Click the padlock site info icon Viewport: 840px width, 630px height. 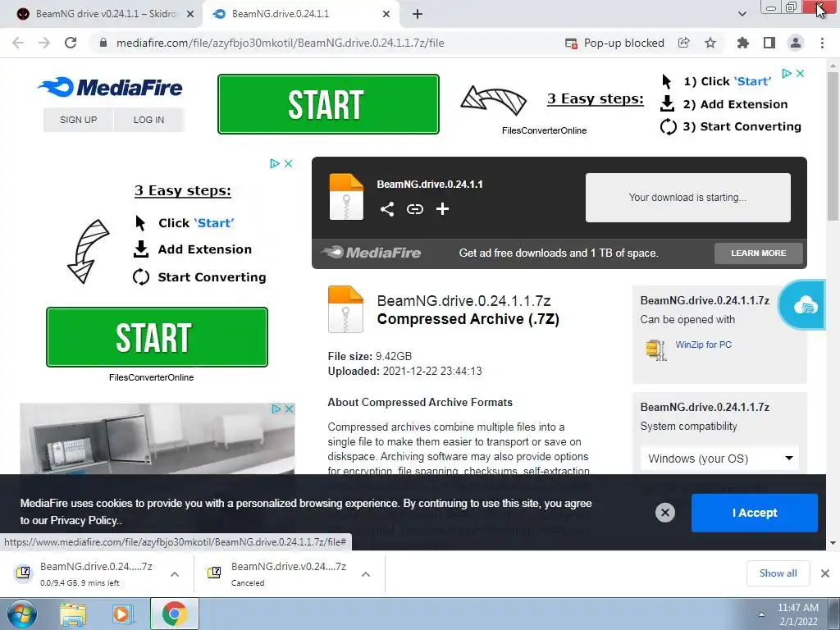pos(103,43)
